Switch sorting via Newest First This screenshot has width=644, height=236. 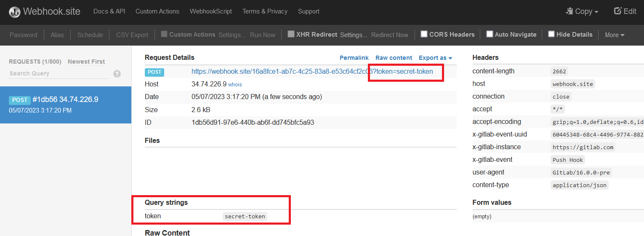[x=86, y=62]
